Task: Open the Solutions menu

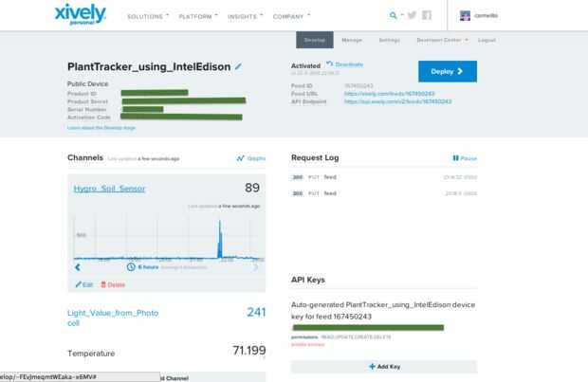Action: 148,16
